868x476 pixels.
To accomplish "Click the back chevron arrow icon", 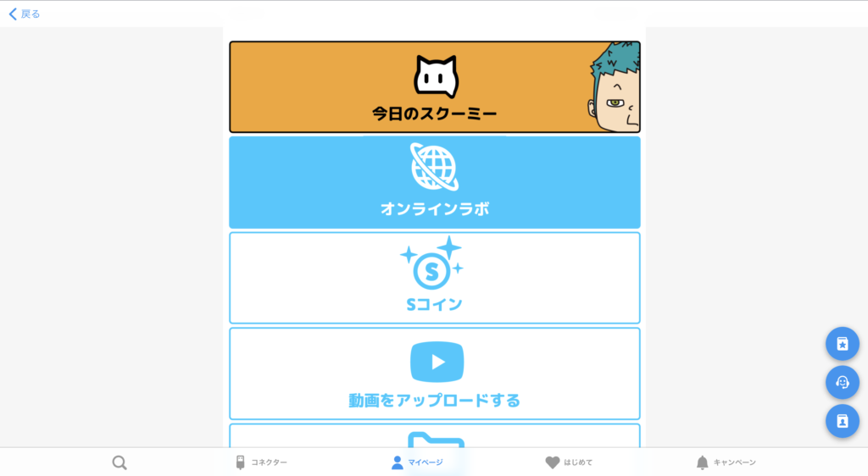I will tap(13, 14).
